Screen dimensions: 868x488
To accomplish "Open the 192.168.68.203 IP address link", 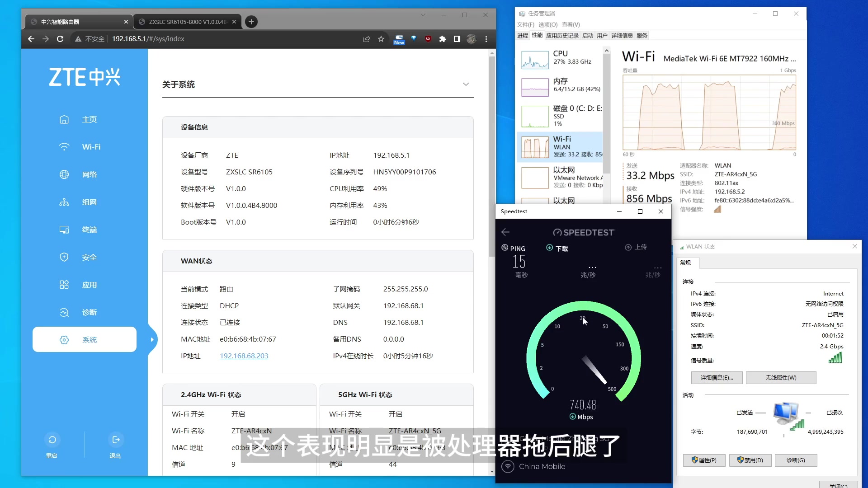I will pos(244,356).
